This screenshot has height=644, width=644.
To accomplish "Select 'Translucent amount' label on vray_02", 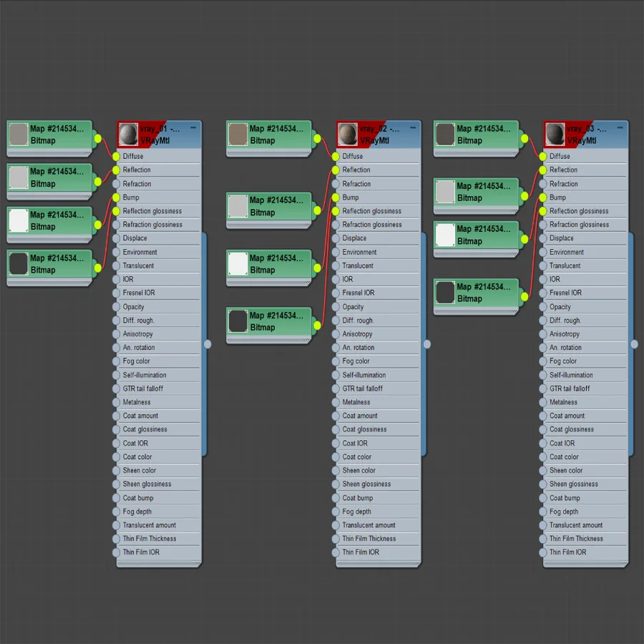I will pyautogui.click(x=369, y=525).
